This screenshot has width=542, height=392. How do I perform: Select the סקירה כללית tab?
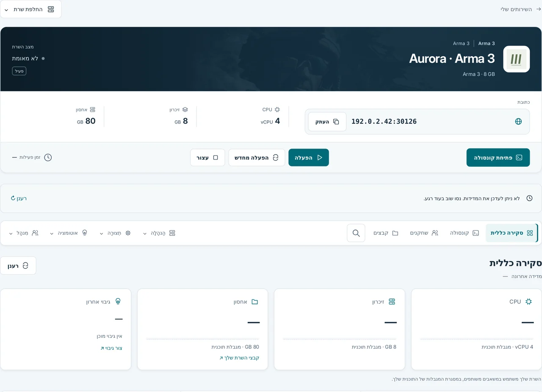[512, 233]
